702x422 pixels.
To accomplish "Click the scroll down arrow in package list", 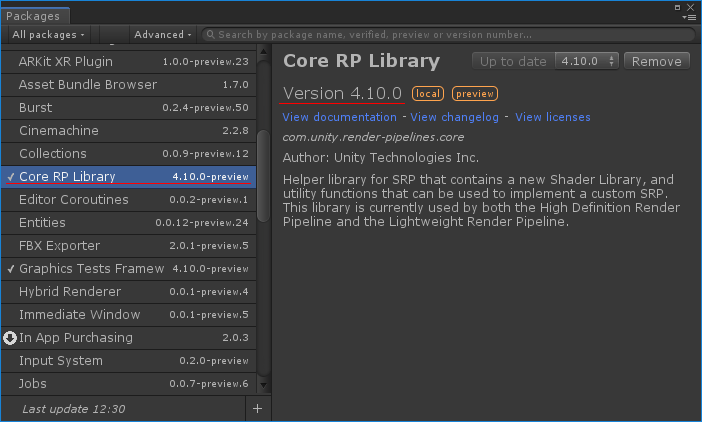I will [x=263, y=385].
